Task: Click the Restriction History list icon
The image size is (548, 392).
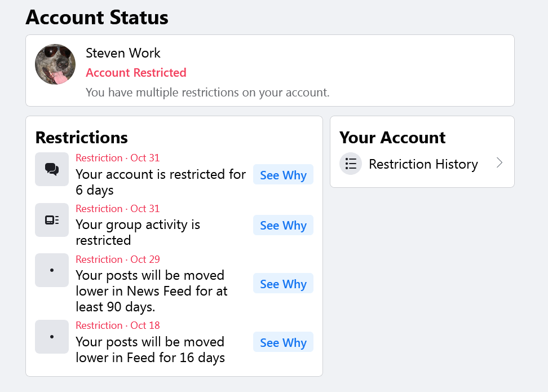Action: click(x=351, y=164)
